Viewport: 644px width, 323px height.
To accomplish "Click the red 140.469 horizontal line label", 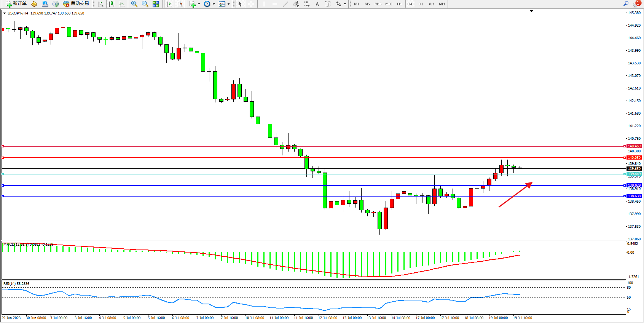I will (634, 146).
